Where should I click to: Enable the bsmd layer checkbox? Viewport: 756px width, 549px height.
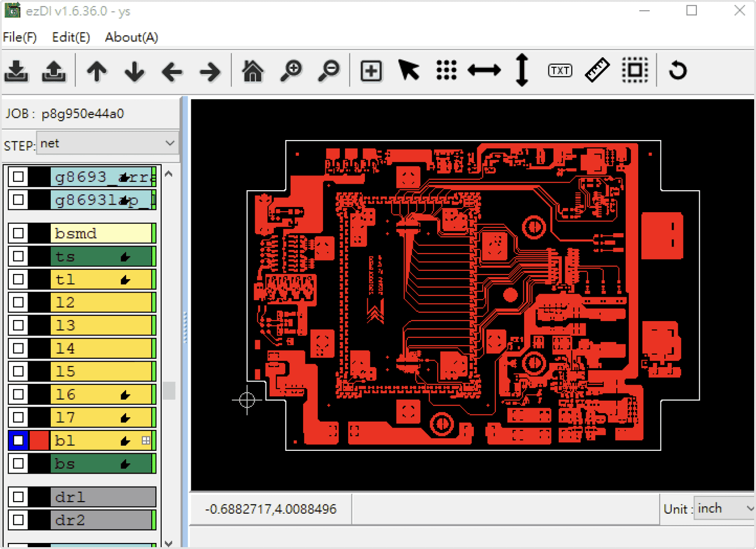(x=18, y=233)
